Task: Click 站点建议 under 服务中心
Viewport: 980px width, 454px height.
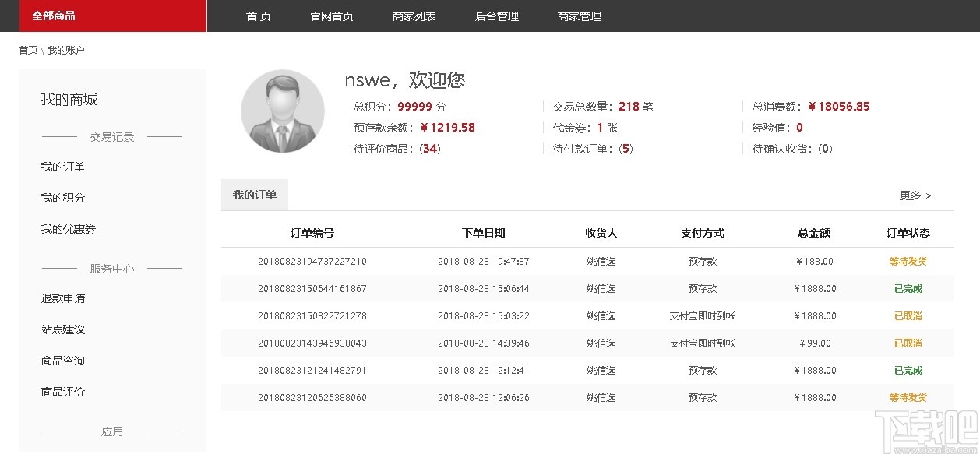Action: pyautogui.click(x=62, y=329)
